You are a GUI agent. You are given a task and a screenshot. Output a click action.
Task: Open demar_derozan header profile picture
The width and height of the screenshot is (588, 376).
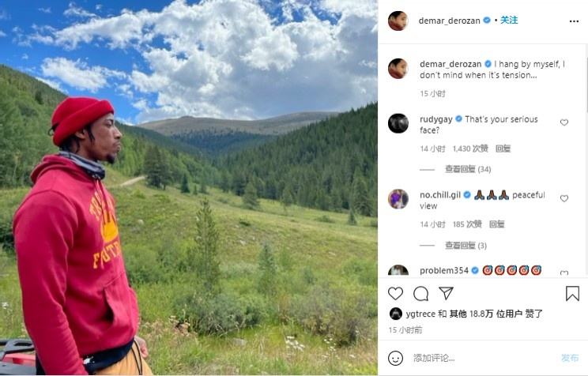coord(398,21)
